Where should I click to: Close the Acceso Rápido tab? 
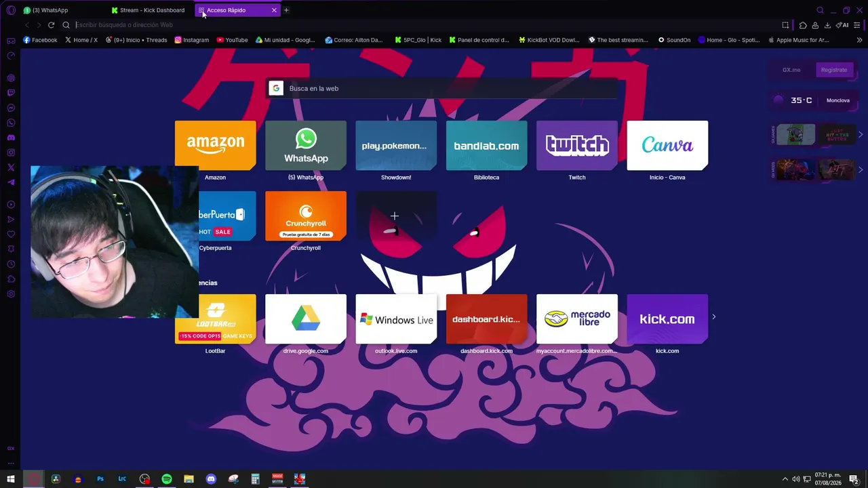[x=274, y=10]
